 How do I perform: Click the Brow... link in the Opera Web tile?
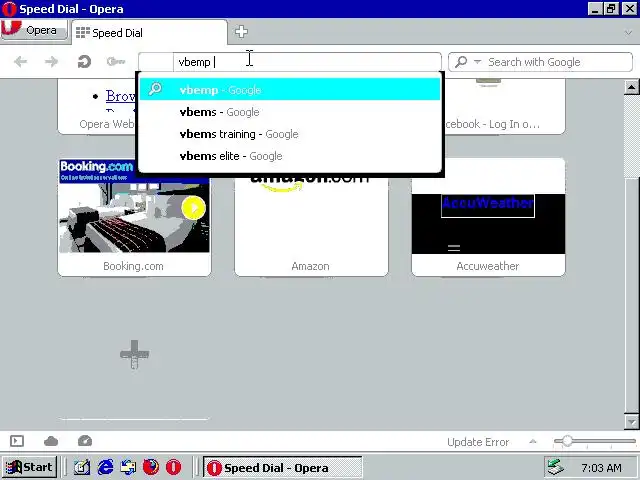(120, 96)
